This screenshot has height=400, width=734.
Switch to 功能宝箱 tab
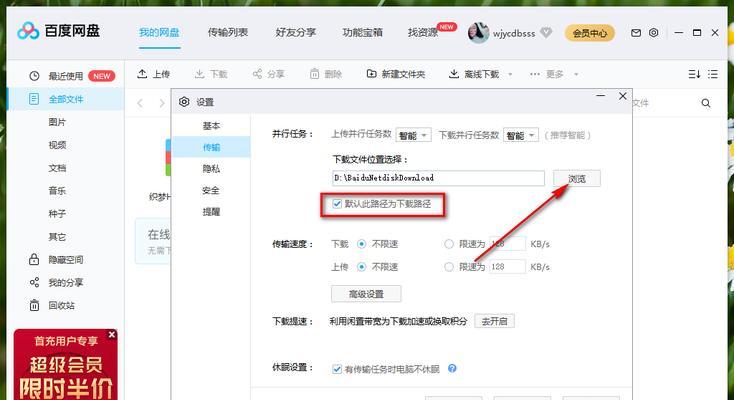pos(362,33)
